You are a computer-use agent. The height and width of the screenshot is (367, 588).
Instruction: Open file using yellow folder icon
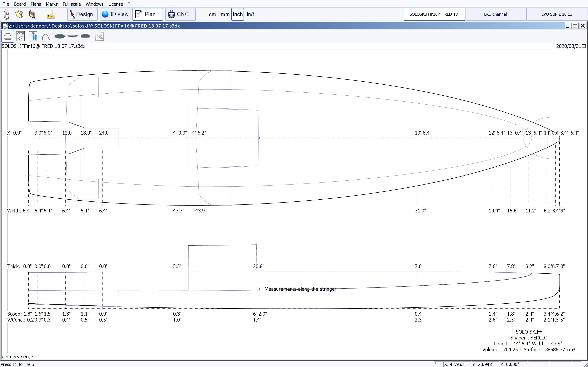(x=19, y=14)
